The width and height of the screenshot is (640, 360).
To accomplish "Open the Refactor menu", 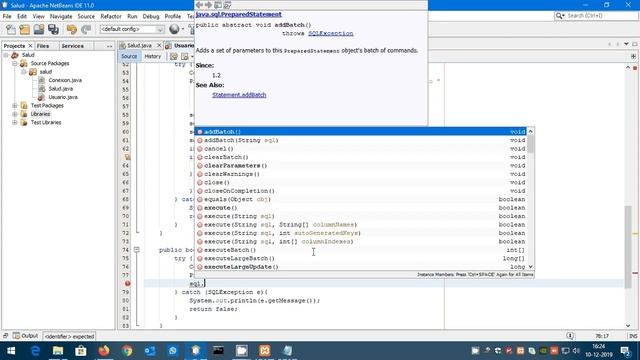I will coord(111,16).
